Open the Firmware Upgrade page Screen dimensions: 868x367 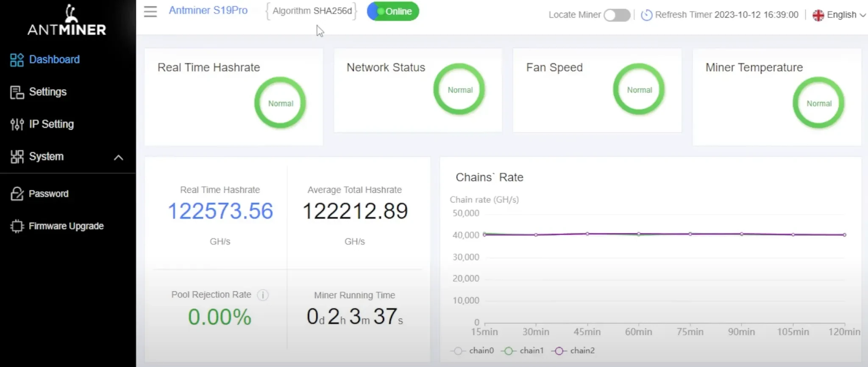click(x=66, y=226)
